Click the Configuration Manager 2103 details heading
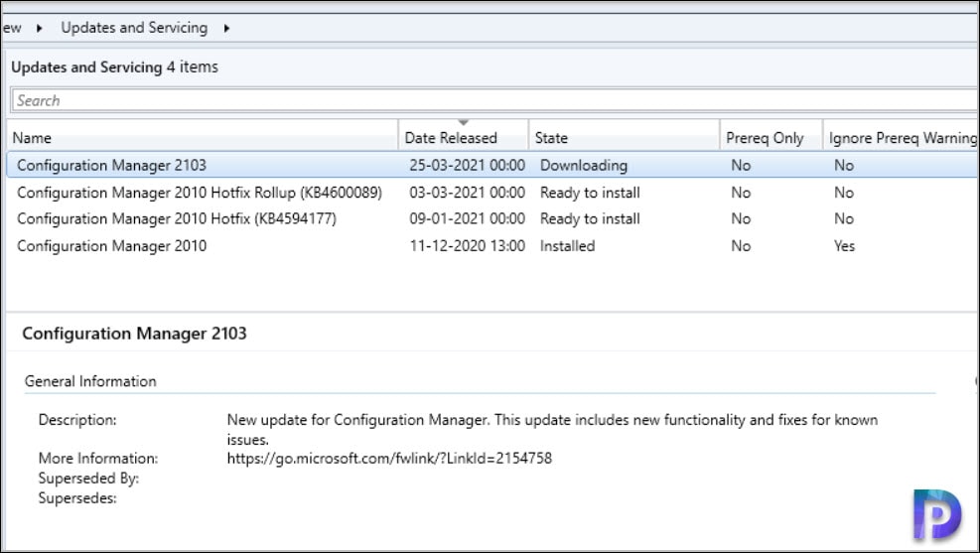Image resolution: width=980 pixels, height=553 pixels. click(134, 333)
